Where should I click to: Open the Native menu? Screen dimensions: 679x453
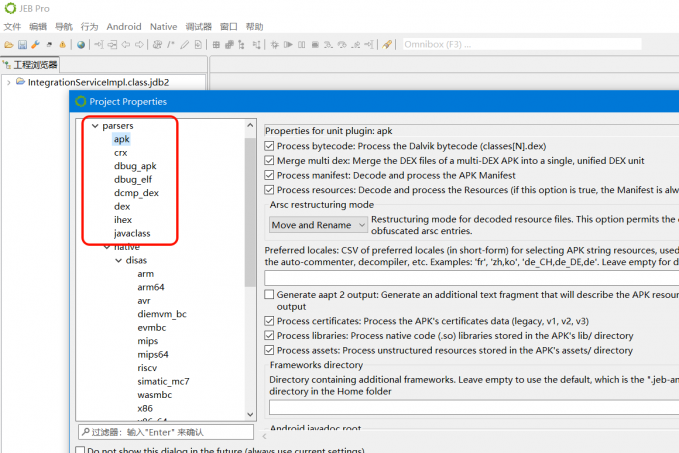coord(163,27)
